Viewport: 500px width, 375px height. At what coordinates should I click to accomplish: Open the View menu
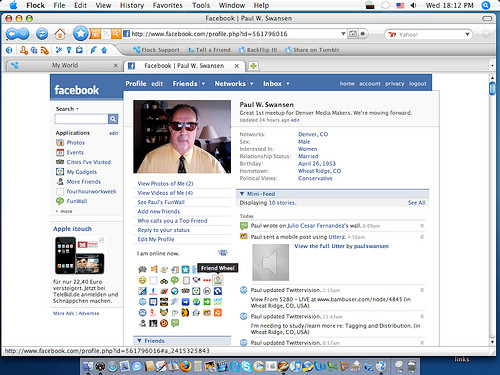[103, 5]
